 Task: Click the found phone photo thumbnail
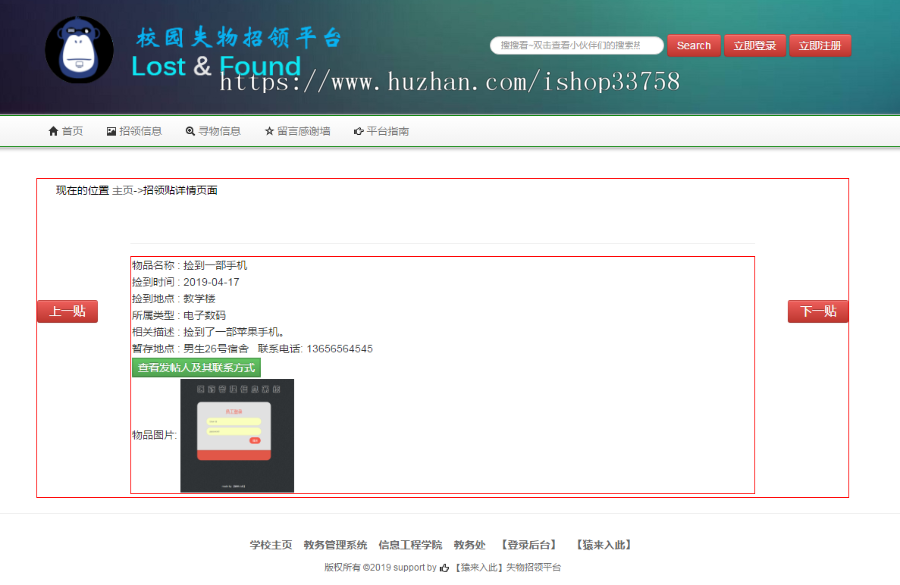coord(236,435)
